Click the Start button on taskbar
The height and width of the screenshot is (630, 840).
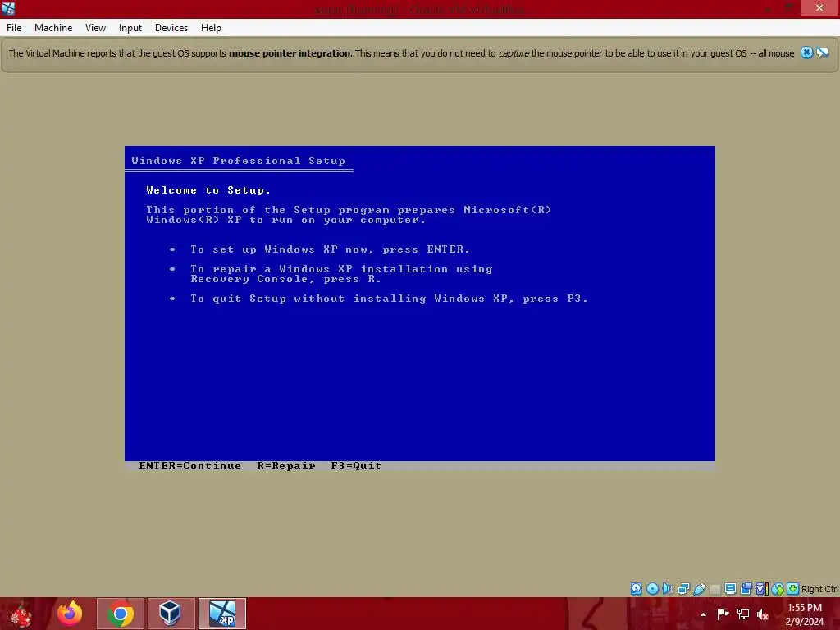(21, 614)
